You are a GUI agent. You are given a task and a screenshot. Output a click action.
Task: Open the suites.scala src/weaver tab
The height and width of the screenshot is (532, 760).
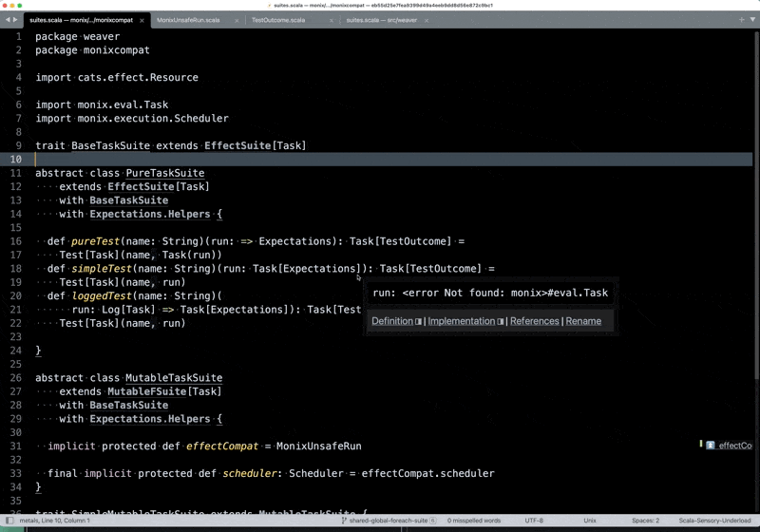point(380,20)
